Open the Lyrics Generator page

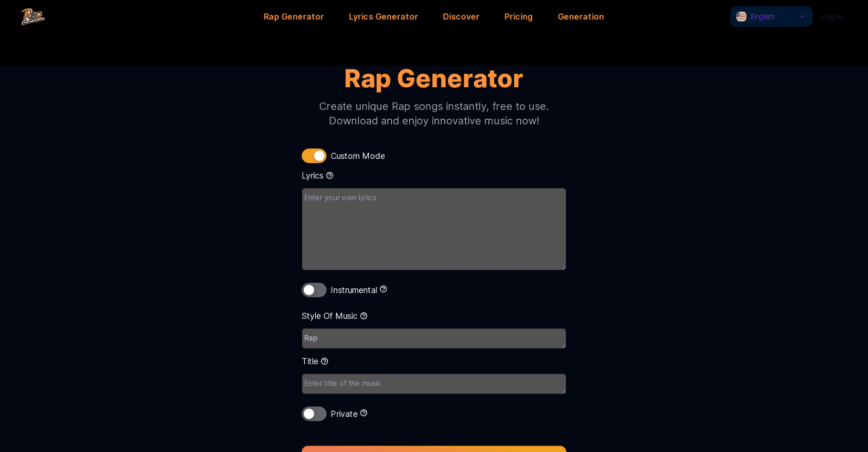click(x=383, y=16)
